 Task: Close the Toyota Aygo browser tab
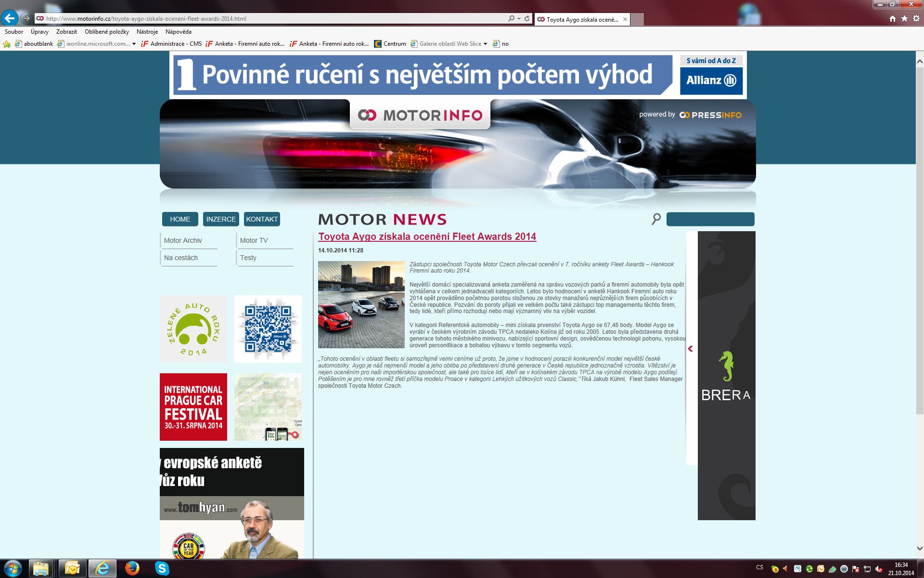(625, 19)
